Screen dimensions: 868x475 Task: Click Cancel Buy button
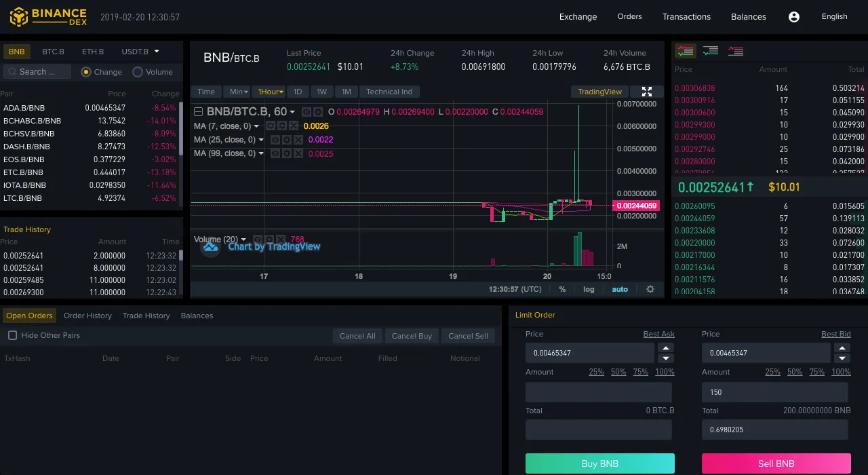tap(412, 336)
